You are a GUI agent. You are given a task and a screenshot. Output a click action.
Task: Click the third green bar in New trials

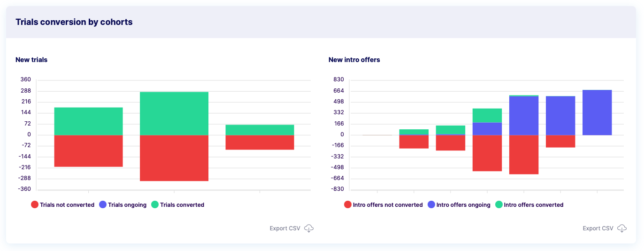coord(260,130)
